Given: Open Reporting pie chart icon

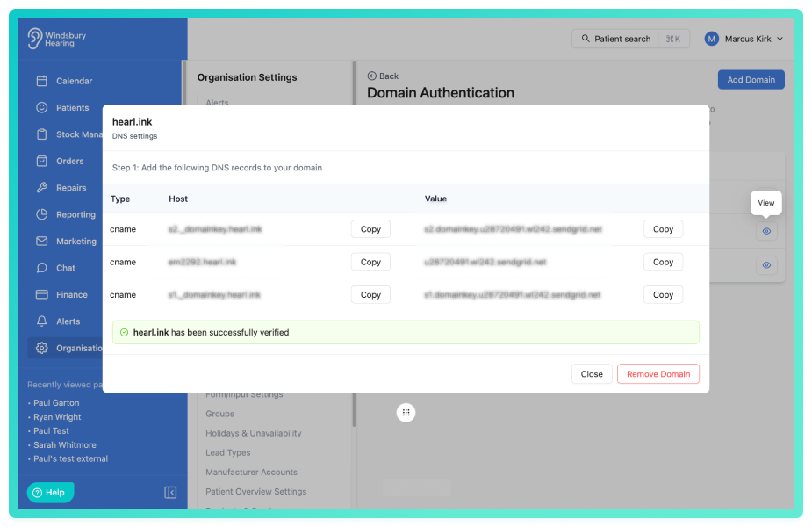Looking at the screenshot, I should (42, 214).
